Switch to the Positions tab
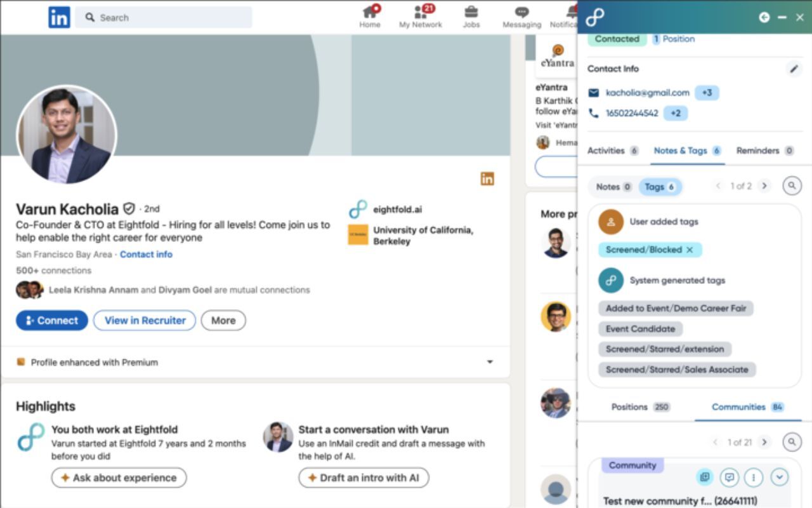Screen dimensions: 812x508 pos(640,407)
